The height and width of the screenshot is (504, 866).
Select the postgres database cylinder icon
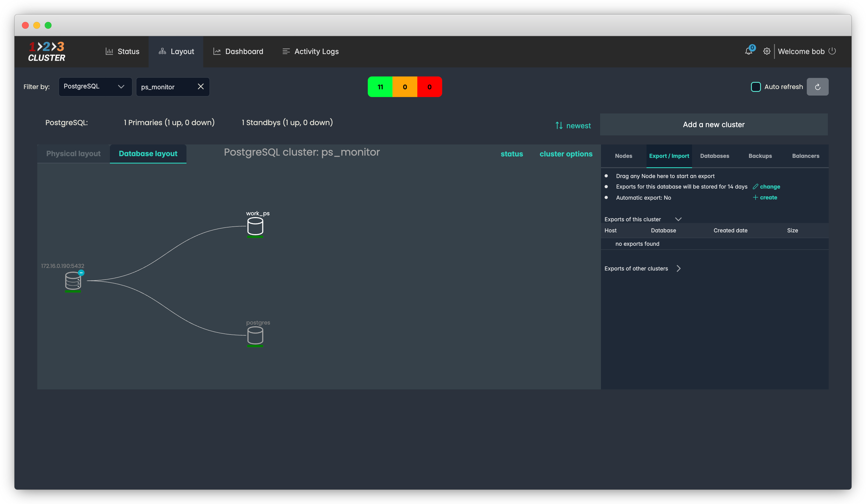coord(255,336)
